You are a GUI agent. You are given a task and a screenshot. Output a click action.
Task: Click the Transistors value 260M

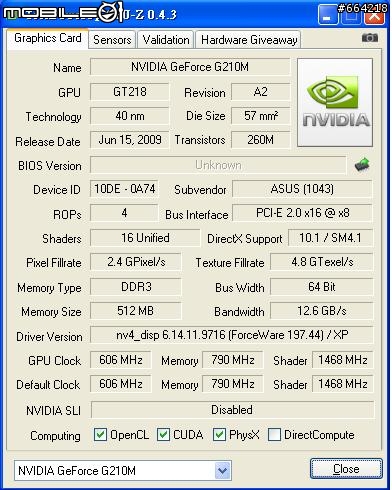(261, 140)
